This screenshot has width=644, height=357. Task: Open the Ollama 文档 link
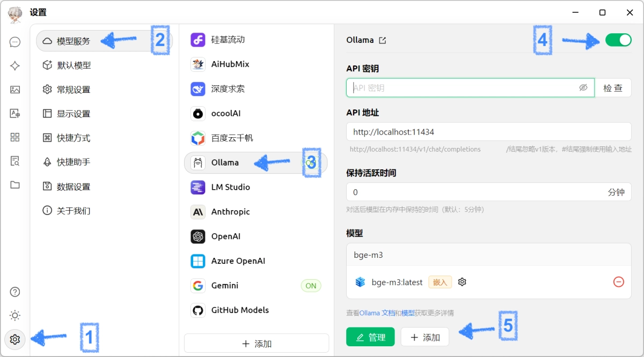pyautogui.click(x=377, y=313)
